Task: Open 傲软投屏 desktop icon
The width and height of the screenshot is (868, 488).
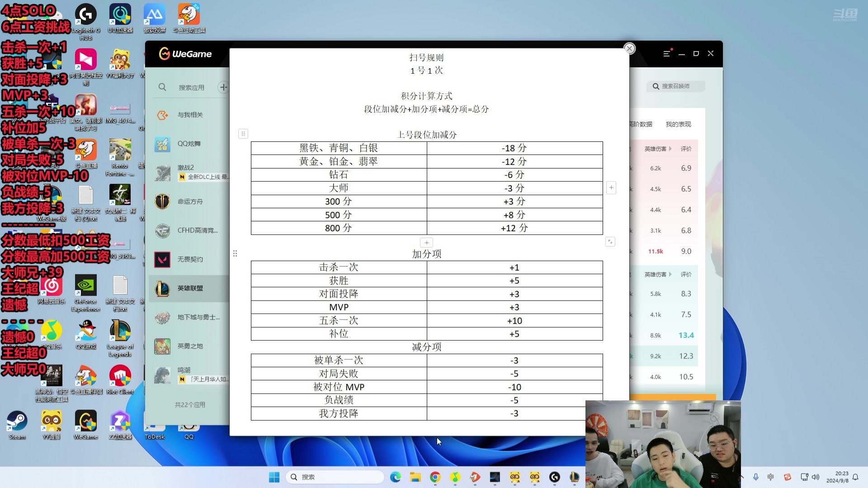Action: point(155,18)
